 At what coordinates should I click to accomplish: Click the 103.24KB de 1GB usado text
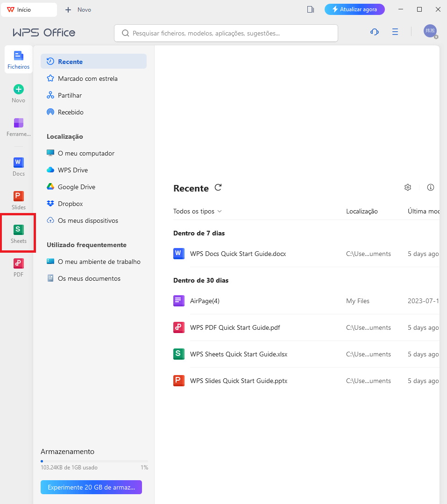[x=69, y=468]
